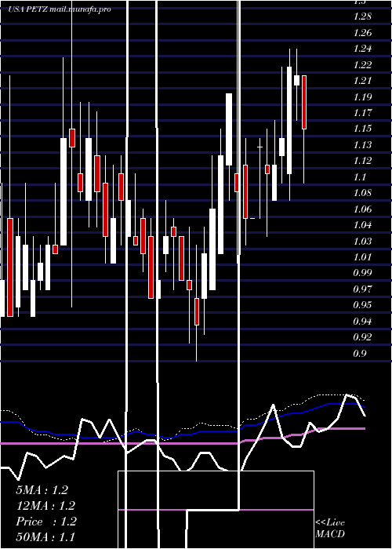The height and width of the screenshot is (549, 392).
Task: Click the 50MA : 1.1 value
Action: [x=45, y=537]
